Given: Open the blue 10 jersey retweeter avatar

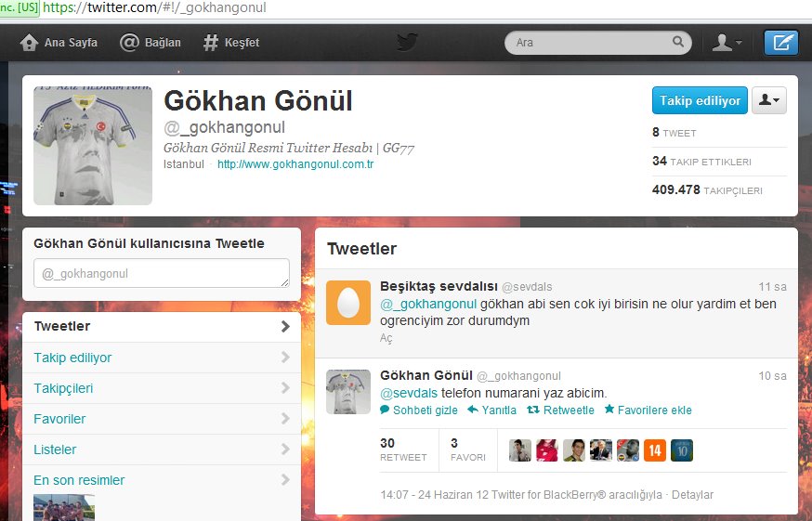Looking at the screenshot, I should pos(682,450).
